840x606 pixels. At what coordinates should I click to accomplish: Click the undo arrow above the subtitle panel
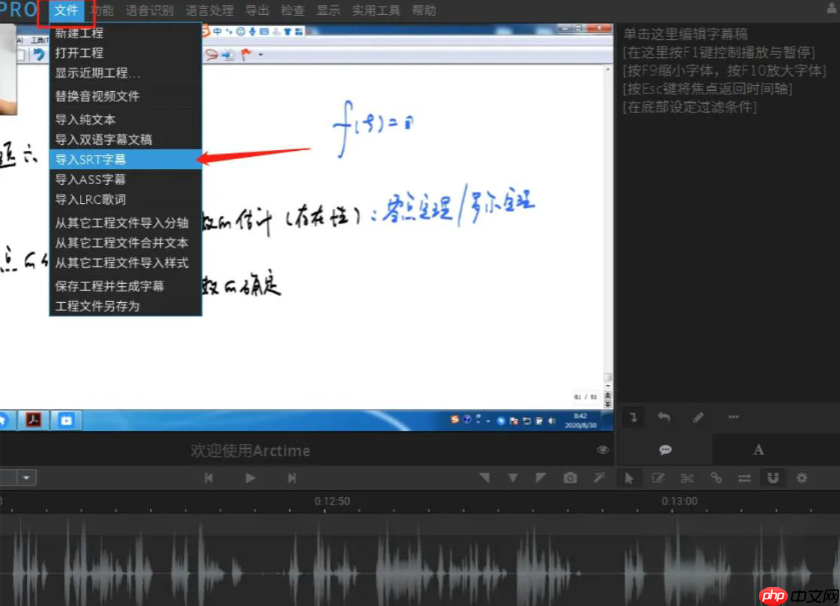[x=665, y=417]
